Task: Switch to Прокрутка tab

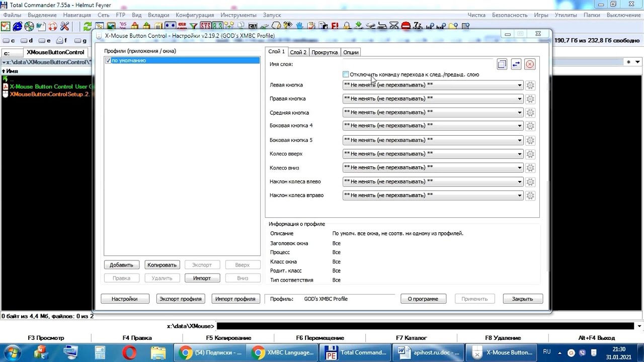Action: pos(325,52)
